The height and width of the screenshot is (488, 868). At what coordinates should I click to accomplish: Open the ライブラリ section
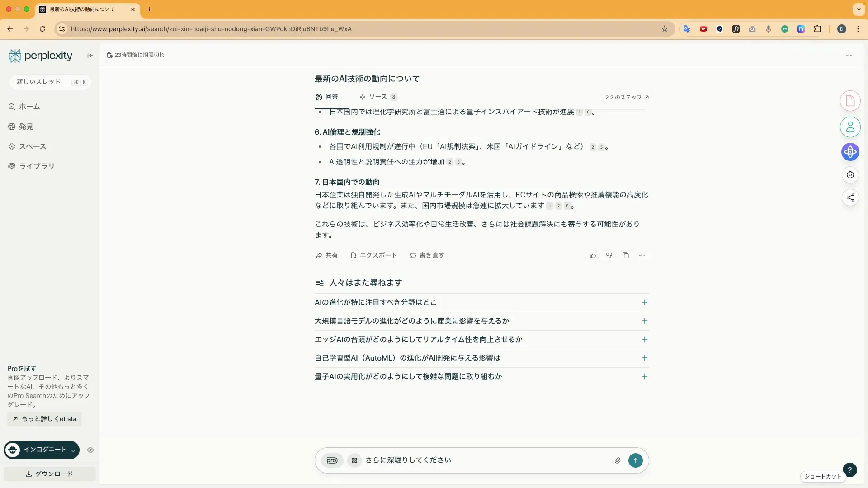point(37,166)
